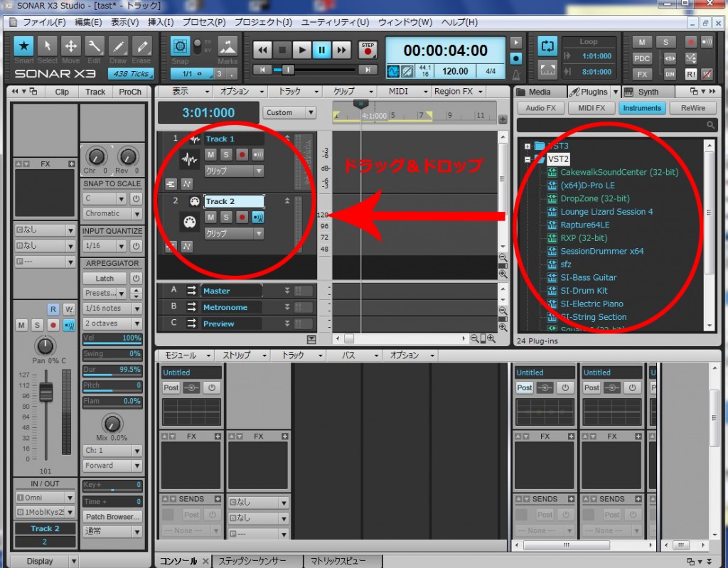Viewport: 728px width, 568px height.
Task: Pick the Move tool
Action: 70,46
